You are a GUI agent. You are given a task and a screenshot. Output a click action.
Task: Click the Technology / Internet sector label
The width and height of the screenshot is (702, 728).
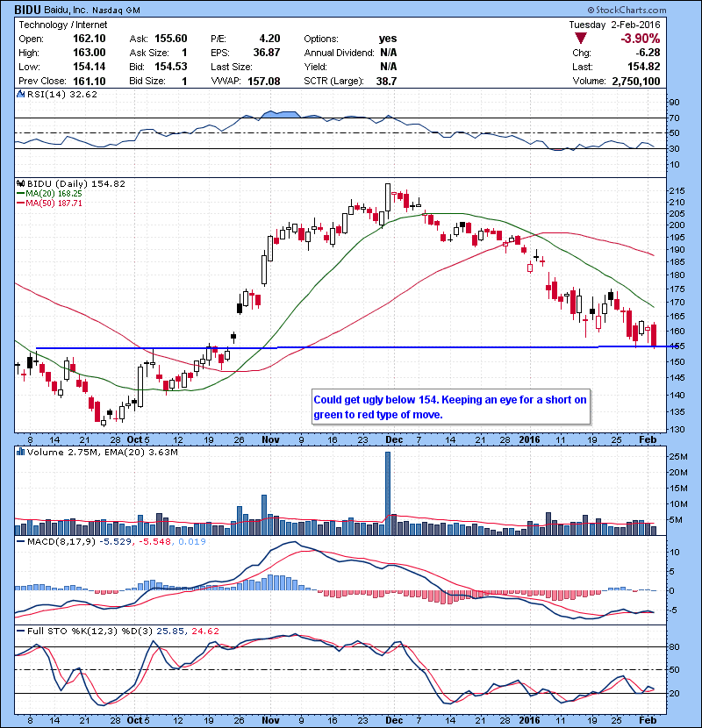coord(62,25)
